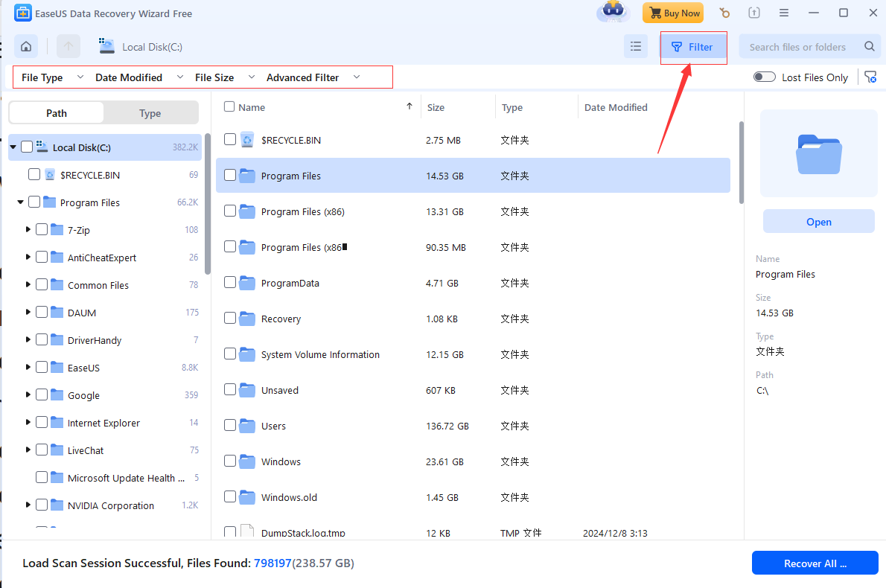886x588 pixels.
Task: Click the Buy Now button
Action: point(673,13)
